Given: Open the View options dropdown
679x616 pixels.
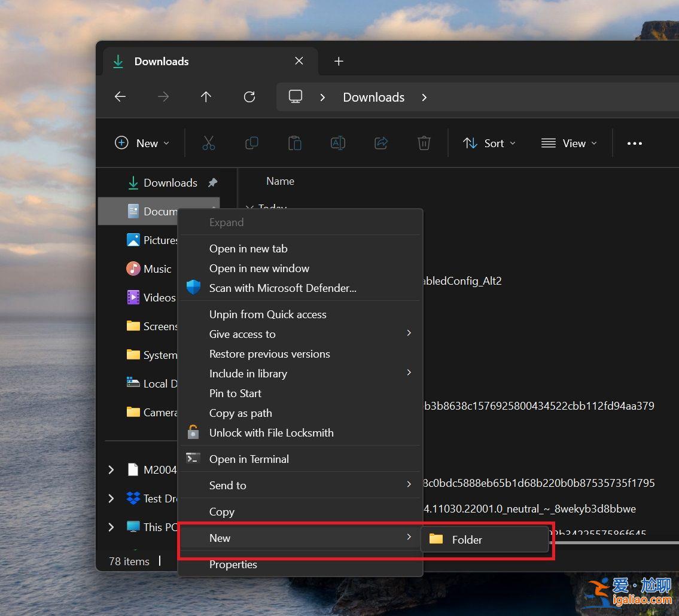Looking at the screenshot, I should click(x=568, y=143).
